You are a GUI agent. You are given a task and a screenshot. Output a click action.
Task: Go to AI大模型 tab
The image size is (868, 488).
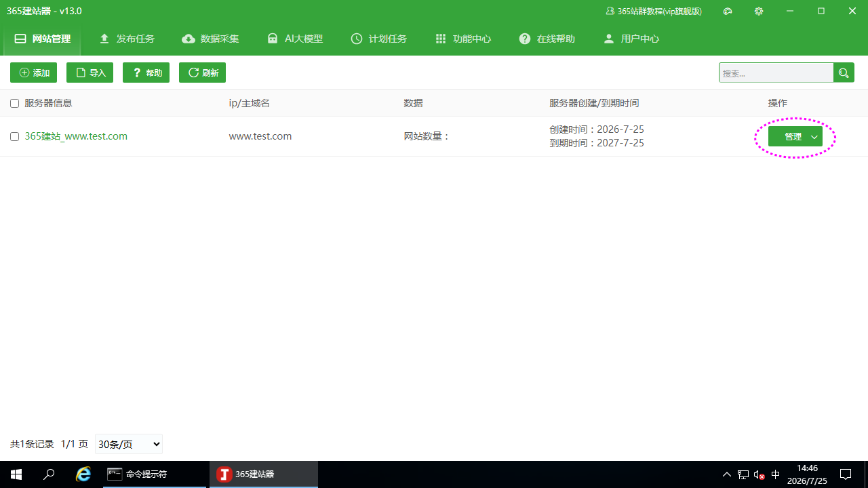(294, 39)
